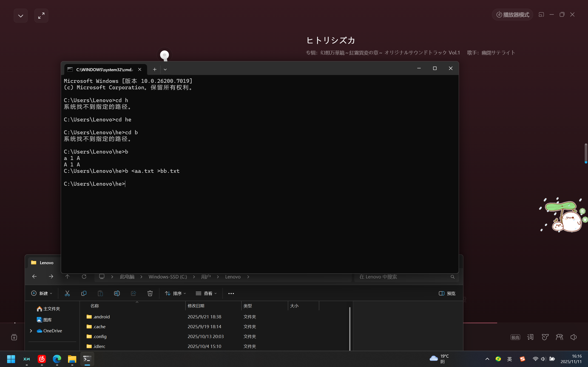Open lyrics panel via 词 icon

530,337
